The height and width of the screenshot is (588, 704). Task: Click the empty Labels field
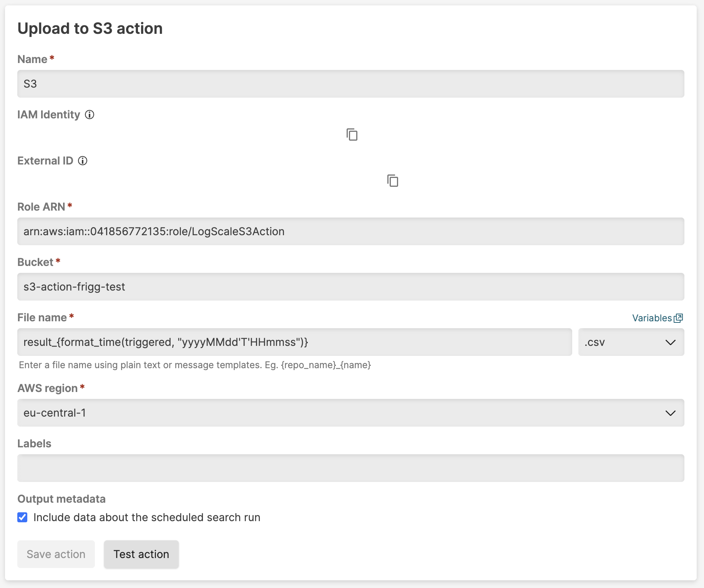click(x=350, y=468)
